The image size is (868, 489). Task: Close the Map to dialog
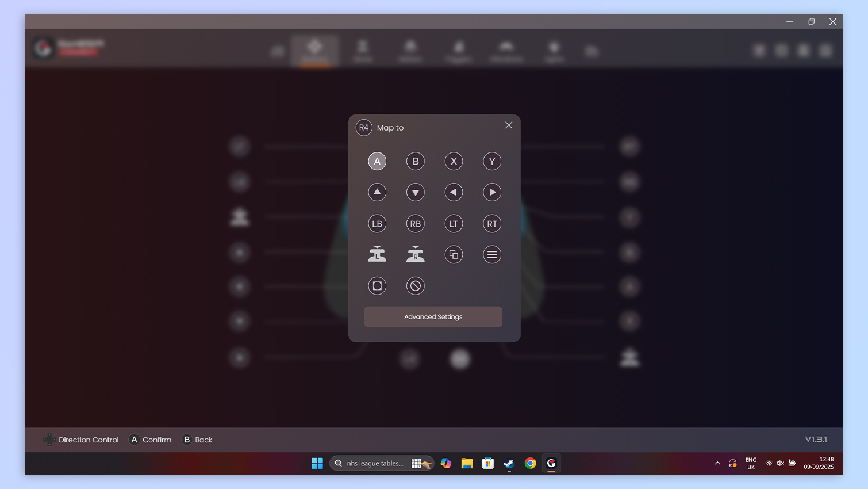click(509, 125)
